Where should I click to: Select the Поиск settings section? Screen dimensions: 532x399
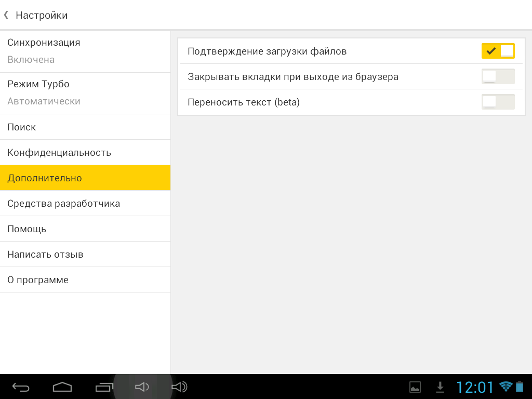[85, 127]
